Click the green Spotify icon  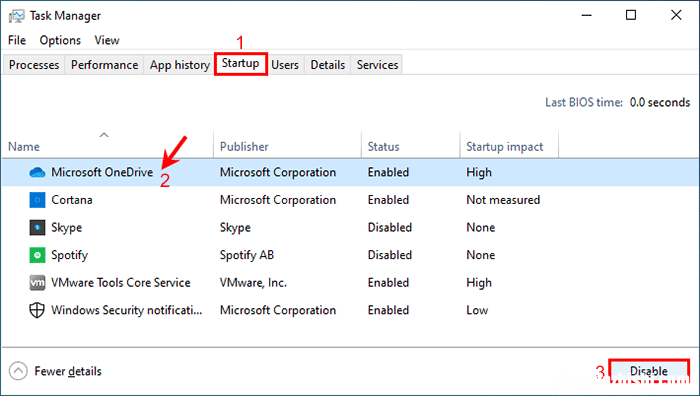click(37, 255)
